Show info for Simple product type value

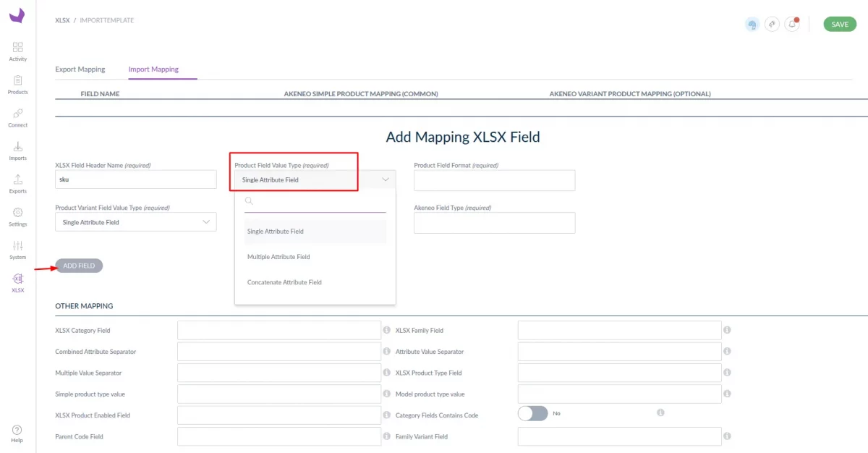[386, 394]
